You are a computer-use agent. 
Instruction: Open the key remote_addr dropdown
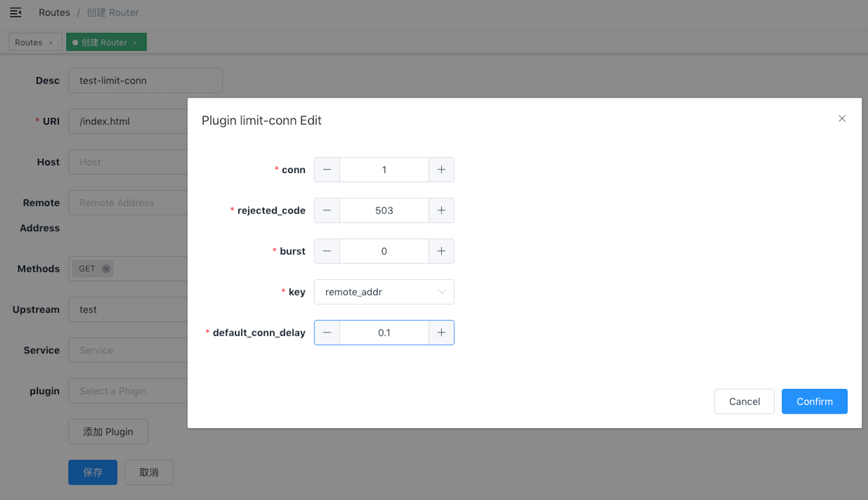[384, 292]
